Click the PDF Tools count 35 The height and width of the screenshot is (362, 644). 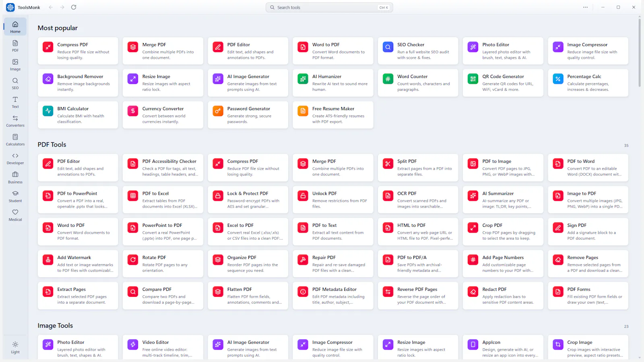tap(626, 146)
